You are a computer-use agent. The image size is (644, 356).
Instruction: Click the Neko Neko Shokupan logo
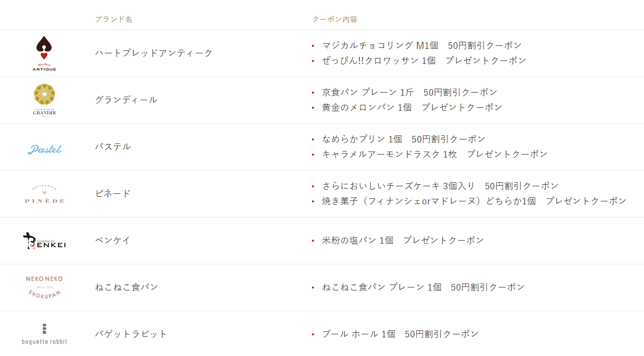pos(44,287)
